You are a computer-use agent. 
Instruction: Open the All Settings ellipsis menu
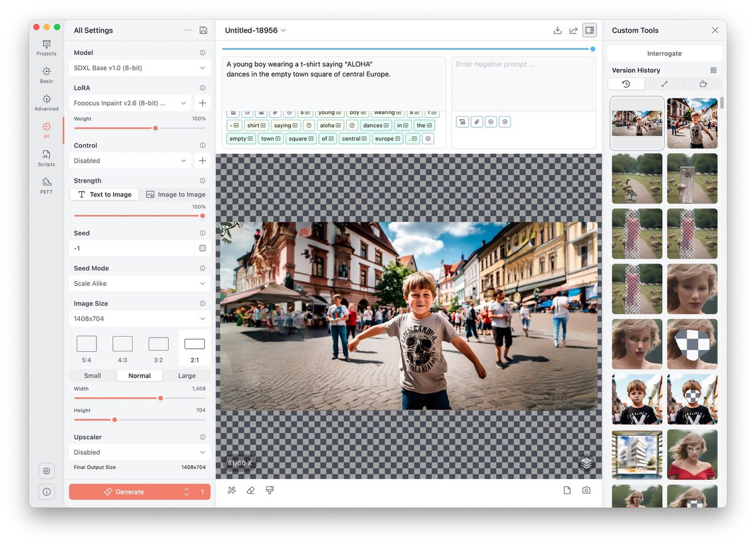point(188,30)
